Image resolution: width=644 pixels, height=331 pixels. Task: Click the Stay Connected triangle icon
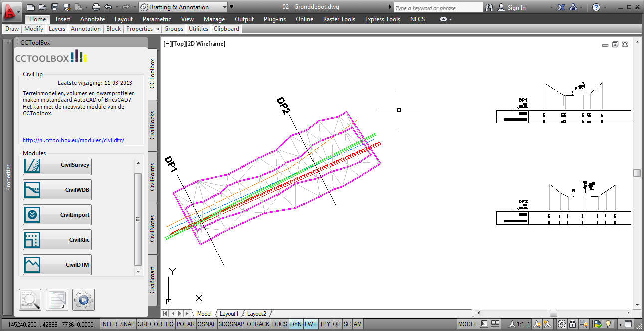click(x=573, y=7)
